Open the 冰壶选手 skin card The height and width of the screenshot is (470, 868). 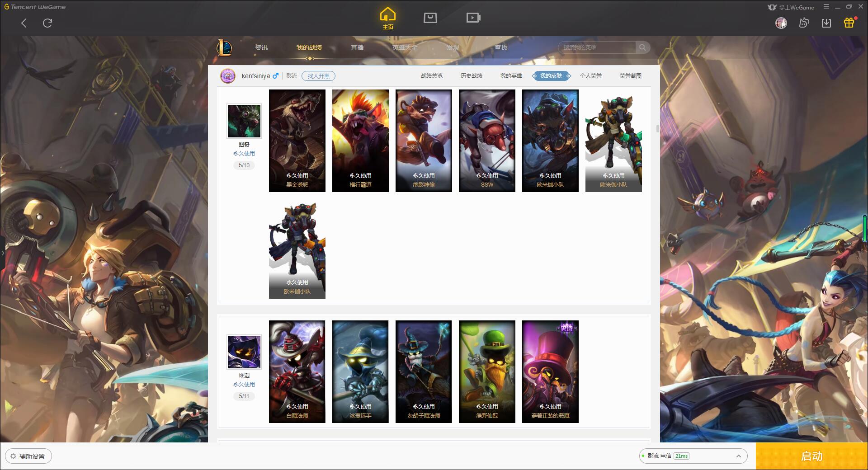pyautogui.click(x=360, y=371)
